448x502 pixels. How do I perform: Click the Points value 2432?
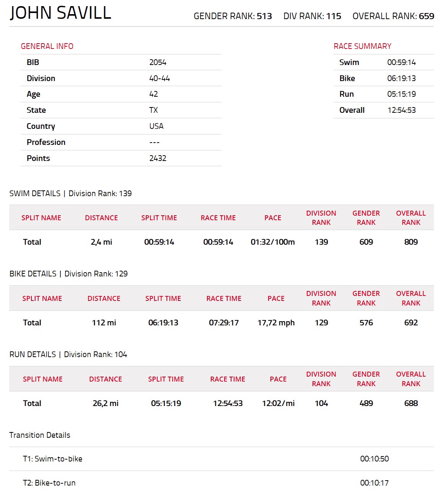tap(158, 158)
